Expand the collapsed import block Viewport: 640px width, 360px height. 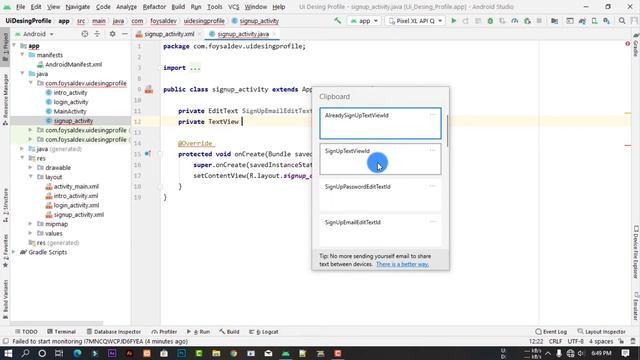[x=195, y=68]
